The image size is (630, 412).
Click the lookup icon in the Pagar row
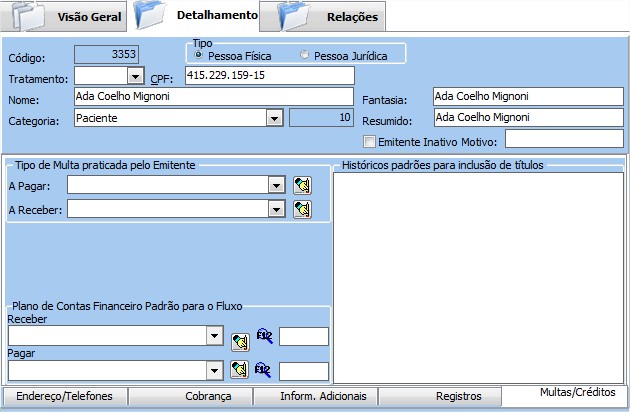tap(239, 370)
